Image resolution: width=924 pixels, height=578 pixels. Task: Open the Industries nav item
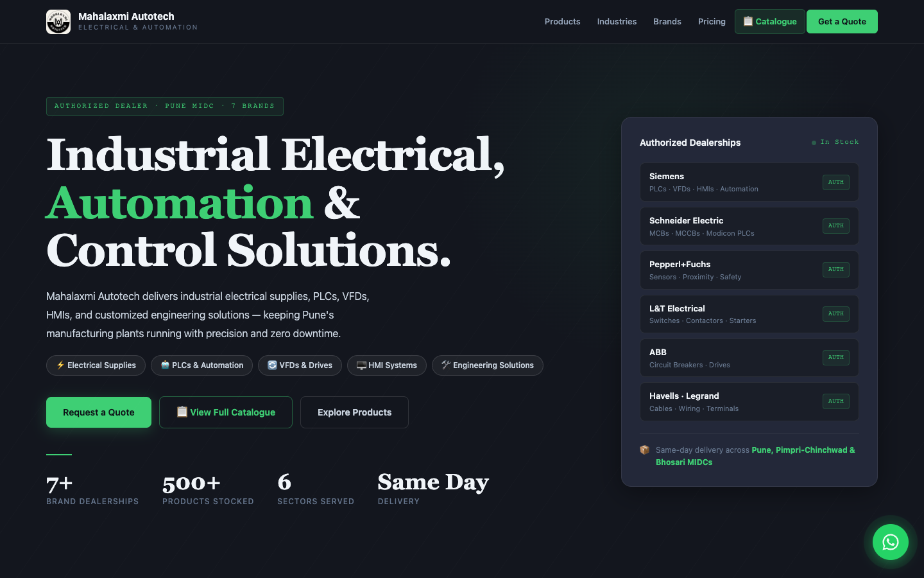tap(617, 22)
